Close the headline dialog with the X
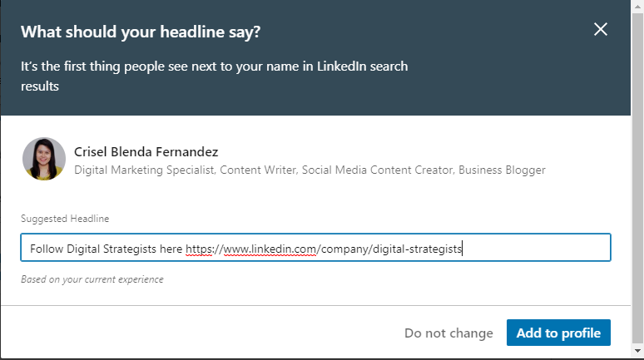Viewport: 644px width, 360px height. [x=601, y=30]
